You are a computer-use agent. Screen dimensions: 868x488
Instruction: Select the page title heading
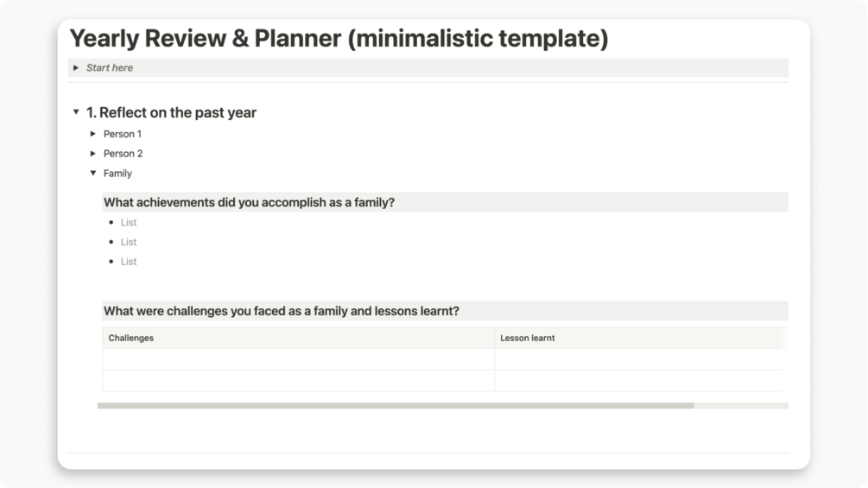coord(339,39)
